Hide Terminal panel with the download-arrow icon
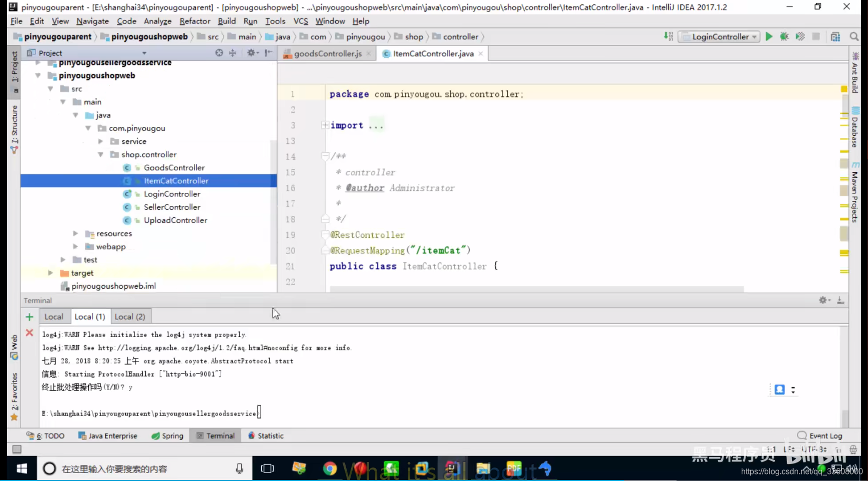Screen dimensions: 868x481 pyautogui.click(x=841, y=300)
